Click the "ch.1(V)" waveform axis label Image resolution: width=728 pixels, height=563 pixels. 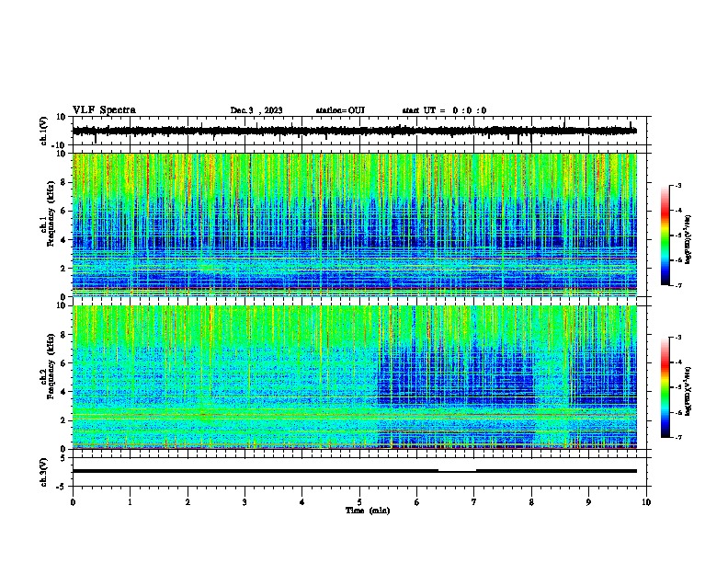pos(44,131)
